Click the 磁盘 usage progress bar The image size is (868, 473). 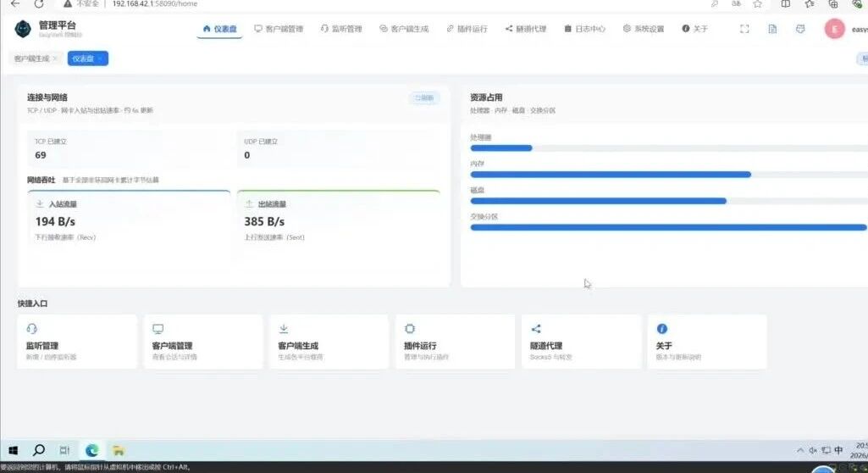pos(669,201)
